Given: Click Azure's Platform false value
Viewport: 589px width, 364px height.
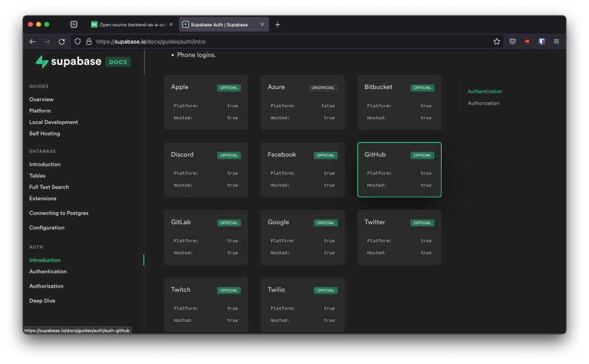Looking at the screenshot, I should (328, 106).
